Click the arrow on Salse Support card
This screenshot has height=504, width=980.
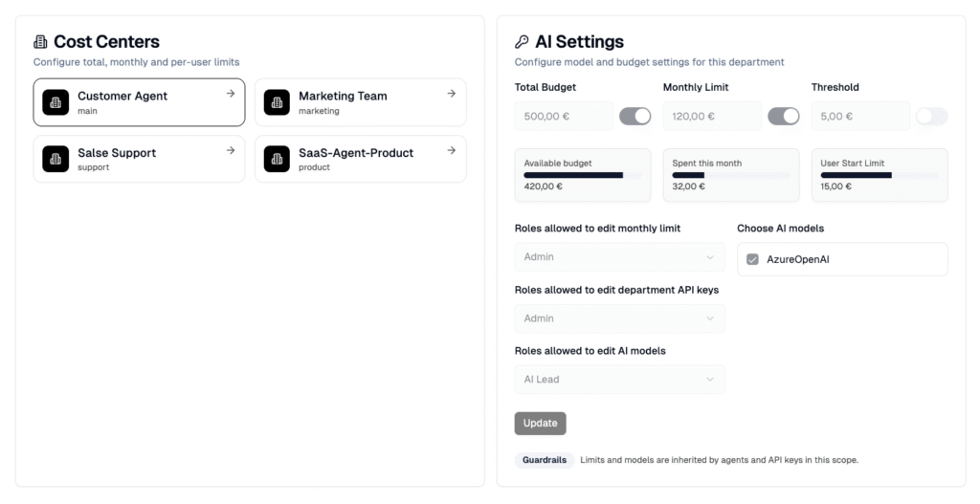(x=231, y=150)
